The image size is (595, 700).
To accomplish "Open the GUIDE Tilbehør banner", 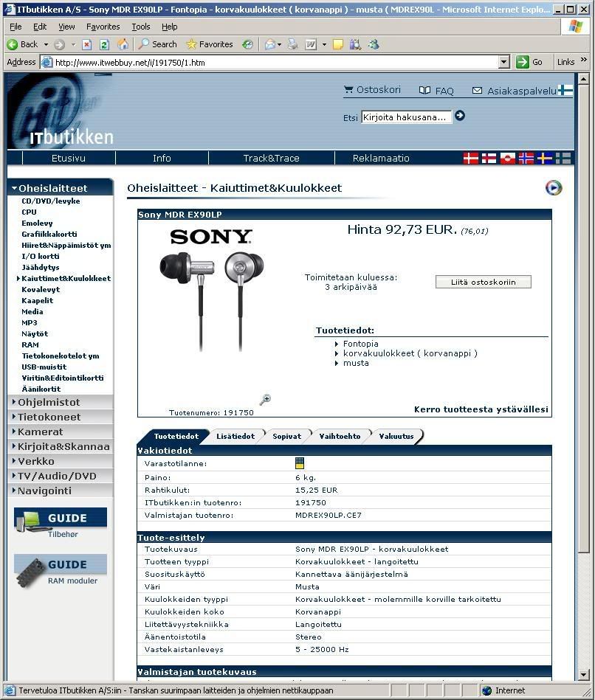I will coord(61,523).
